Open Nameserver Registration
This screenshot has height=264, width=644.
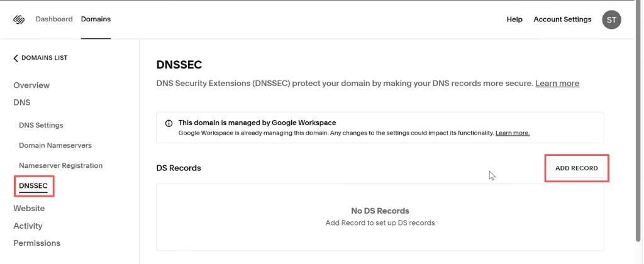[61, 165]
